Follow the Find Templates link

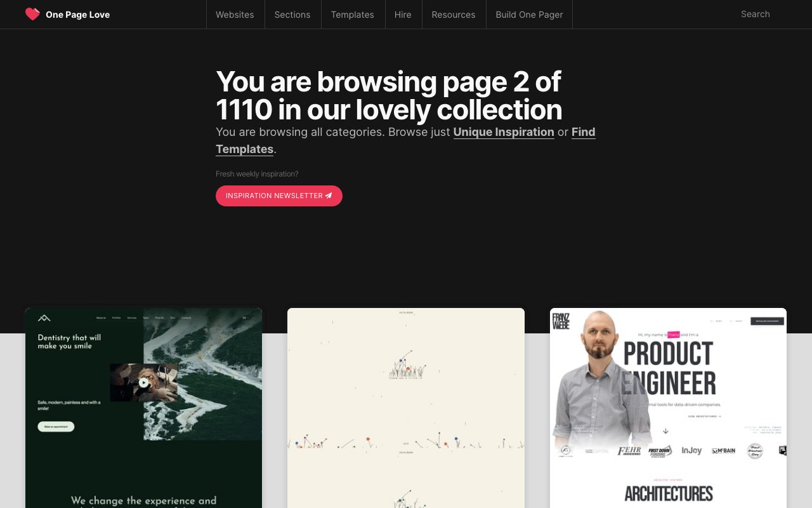click(405, 140)
